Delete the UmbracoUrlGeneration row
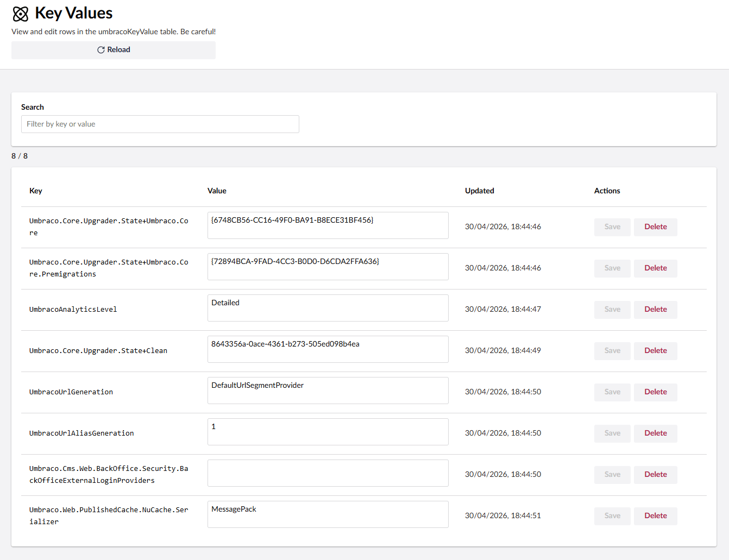 [656, 392]
